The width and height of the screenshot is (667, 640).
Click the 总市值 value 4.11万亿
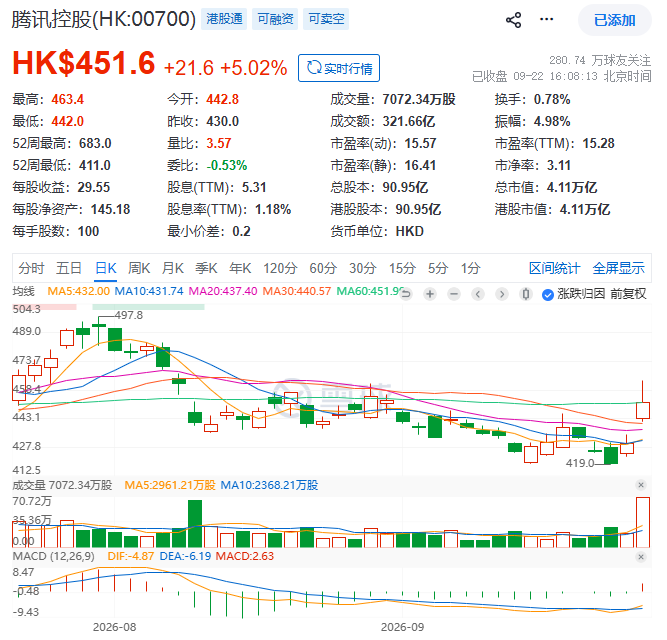pos(572,187)
